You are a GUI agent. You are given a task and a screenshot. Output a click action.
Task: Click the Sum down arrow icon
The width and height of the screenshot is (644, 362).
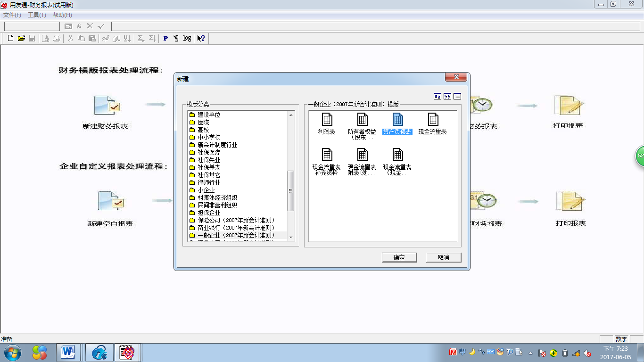pos(152,38)
